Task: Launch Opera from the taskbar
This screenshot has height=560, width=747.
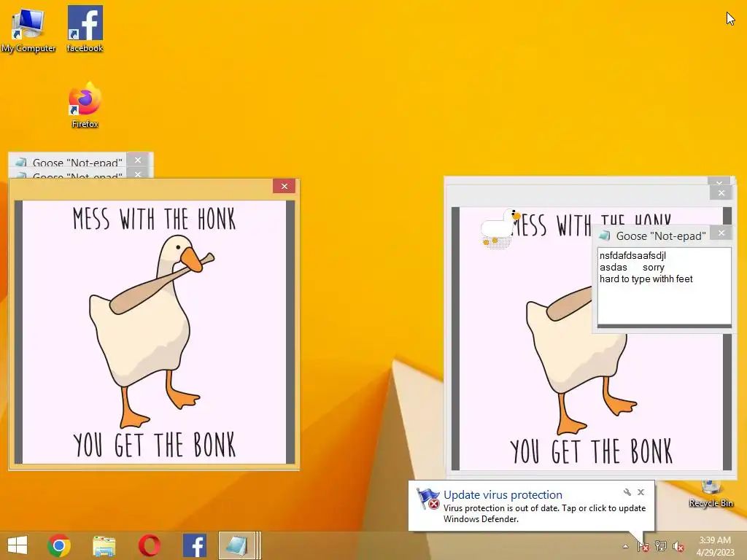Action: (149, 545)
